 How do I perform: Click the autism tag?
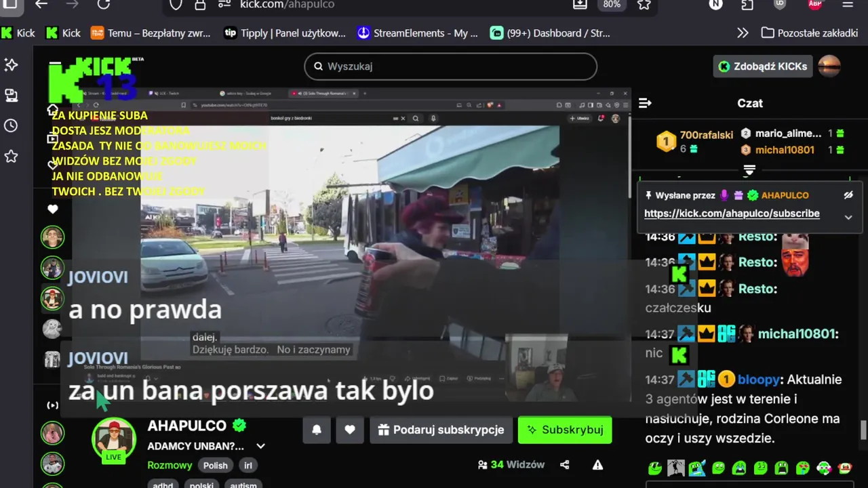(243, 485)
